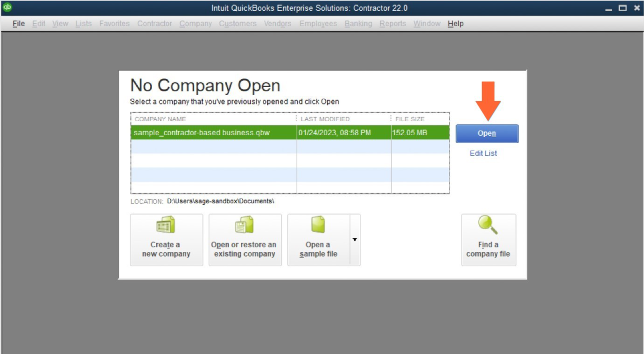Open the Reports menu
The image size is (644, 354).
click(x=392, y=23)
